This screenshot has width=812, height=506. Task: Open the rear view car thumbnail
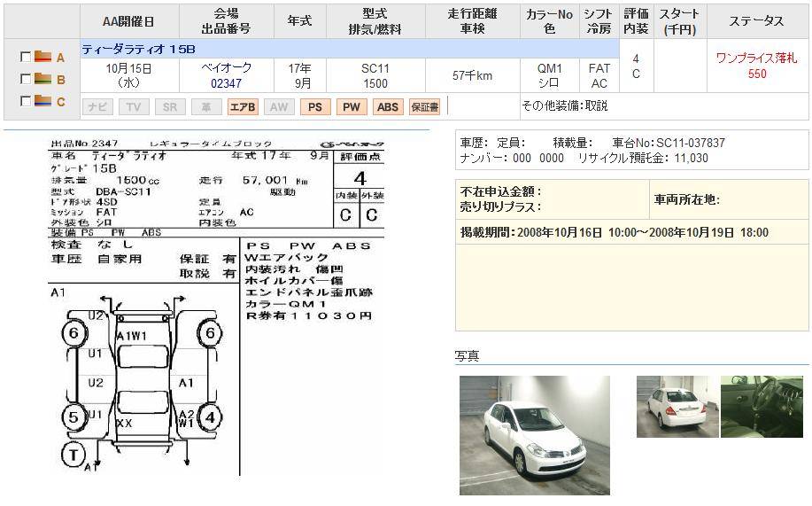[677, 407]
